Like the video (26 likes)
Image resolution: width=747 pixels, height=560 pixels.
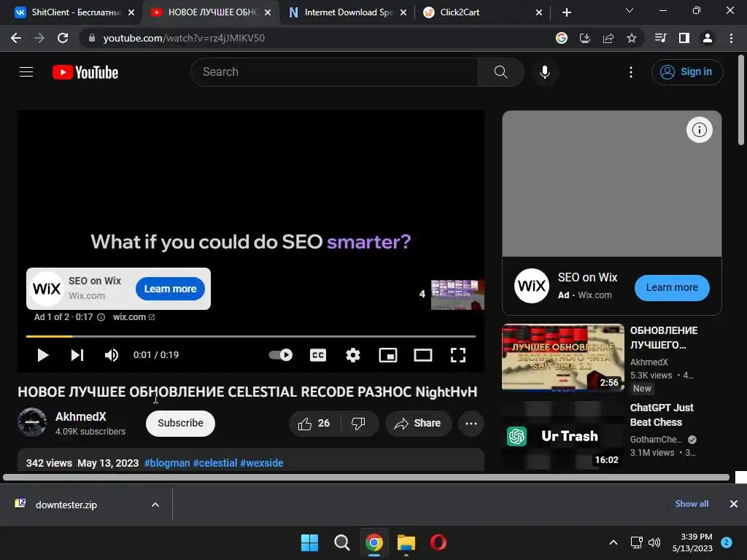click(x=314, y=424)
